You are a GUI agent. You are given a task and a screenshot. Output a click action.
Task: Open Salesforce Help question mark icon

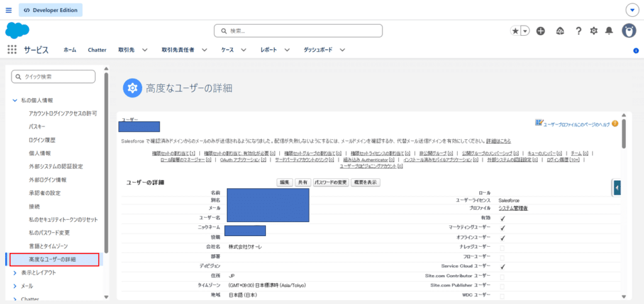click(x=579, y=31)
